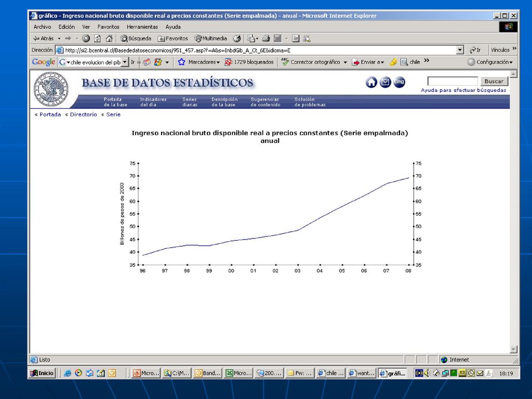Image resolution: width=532 pixels, height=399 pixels.
Task: Click the Mail toolbar icon
Action: click(252, 38)
